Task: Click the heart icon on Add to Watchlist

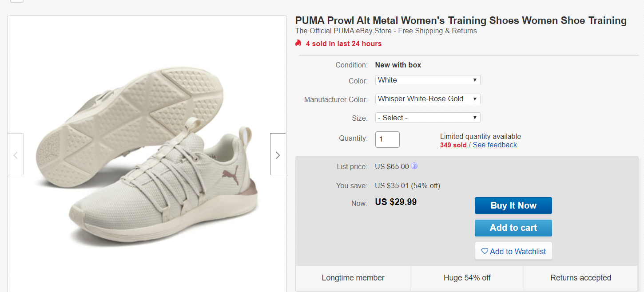Action: 485,251
